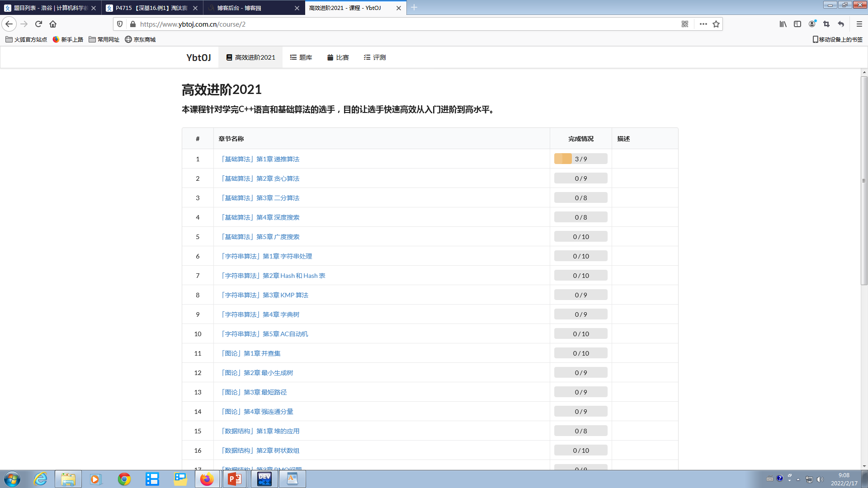Open the 常用网址 bookmarks folder
The width and height of the screenshot is (868, 488).
[104, 39]
